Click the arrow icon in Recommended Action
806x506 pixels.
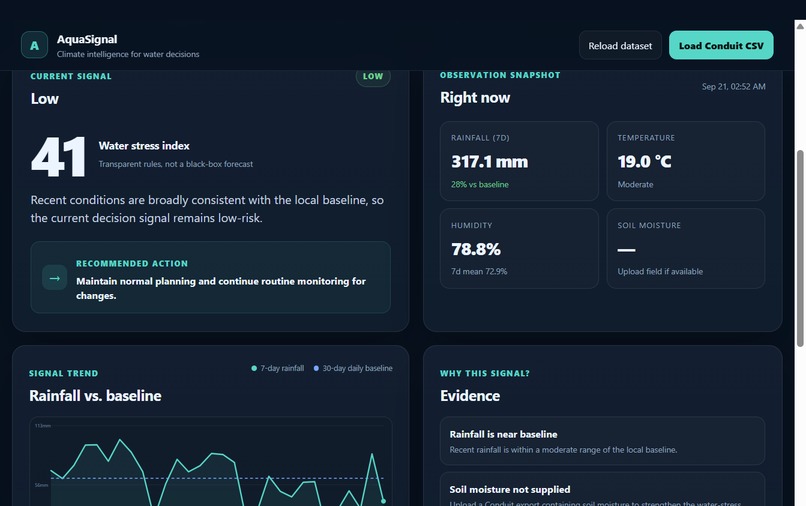[x=54, y=278]
